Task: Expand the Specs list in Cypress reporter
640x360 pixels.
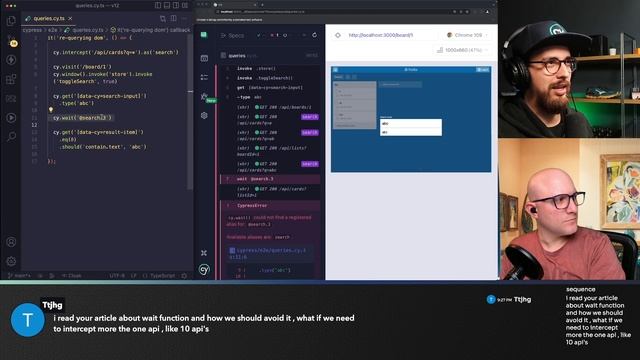Action: click(x=232, y=36)
